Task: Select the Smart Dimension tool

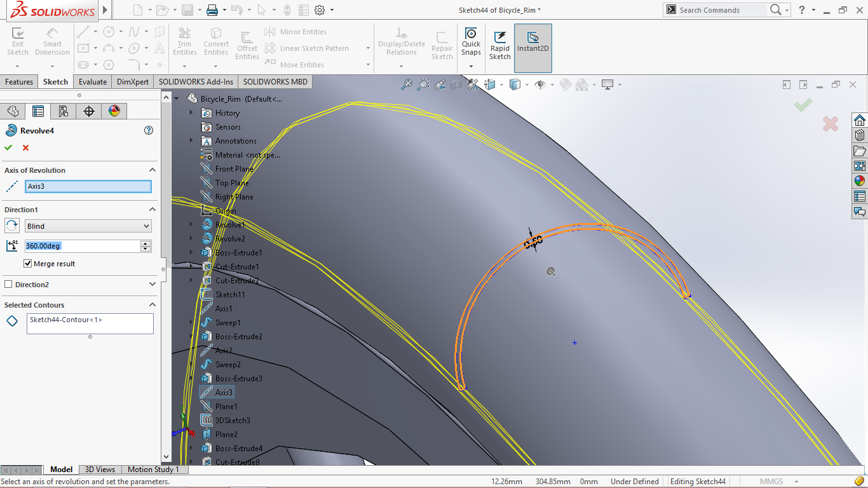Action: tap(52, 41)
